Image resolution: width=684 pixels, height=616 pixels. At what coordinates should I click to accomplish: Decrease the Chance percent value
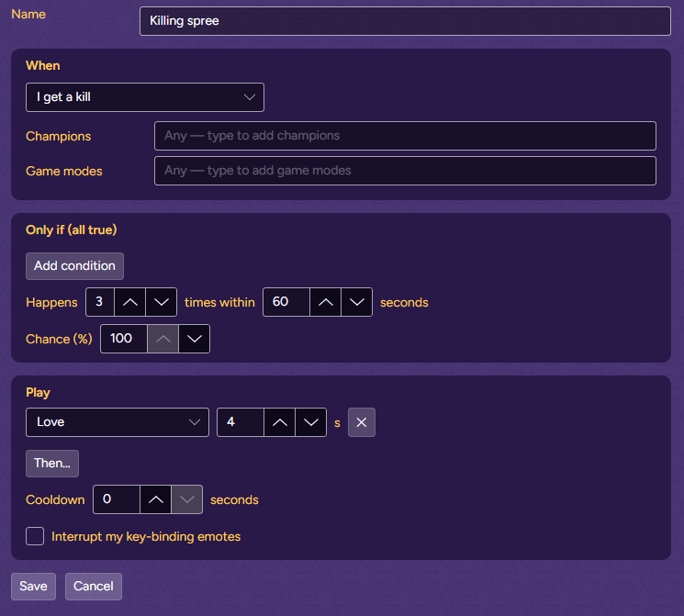point(194,339)
